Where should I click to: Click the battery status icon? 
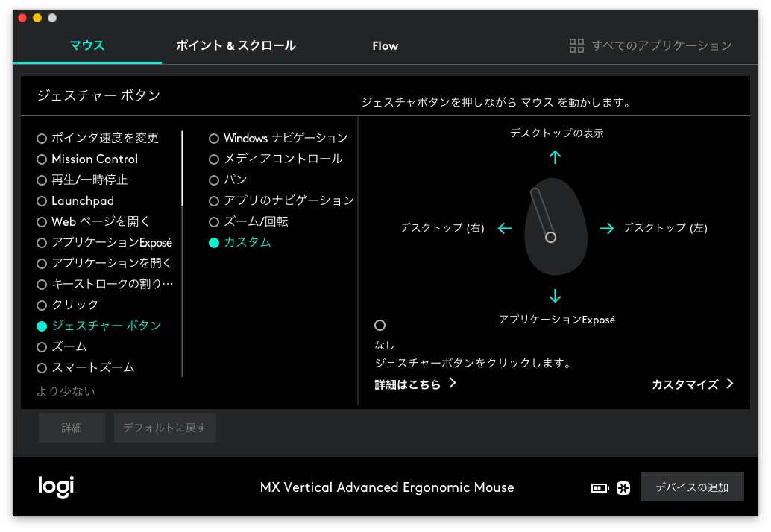600,488
